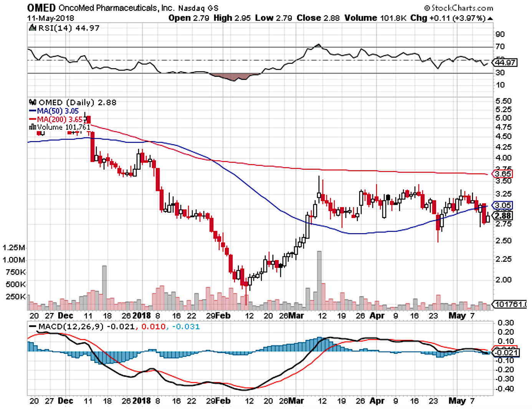Click the Low 2.79 value
The width and height of the screenshot is (532, 409).
click(273, 18)
